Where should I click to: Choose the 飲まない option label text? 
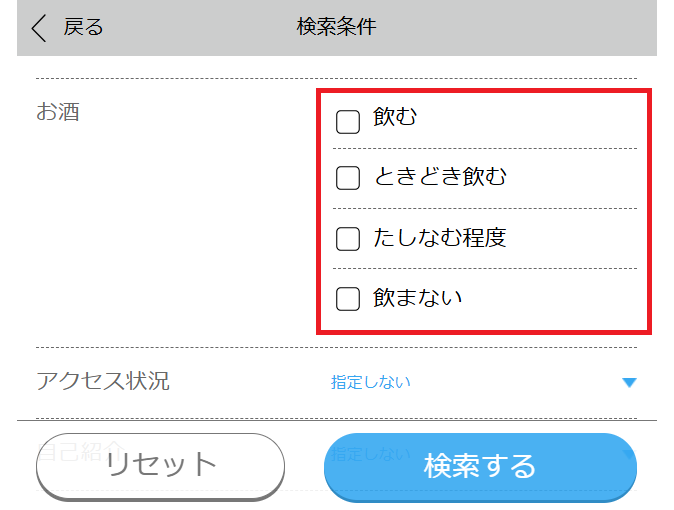pyautogui.click(x=418, y=298)
